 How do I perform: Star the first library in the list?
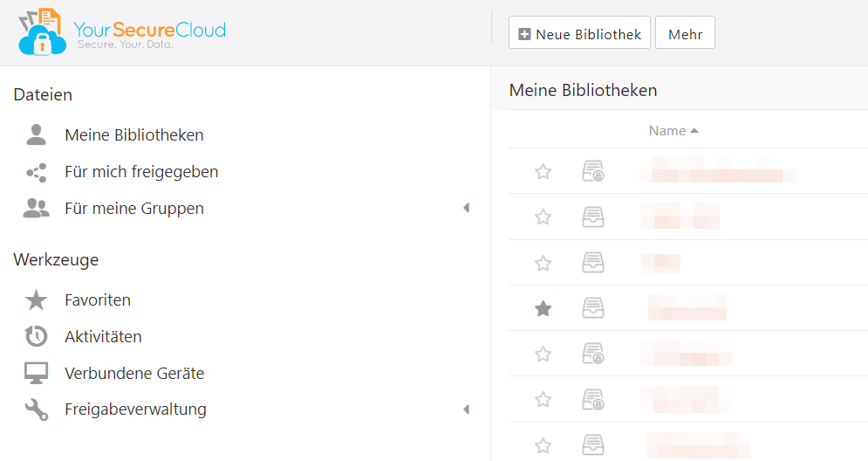coord(543,171)
